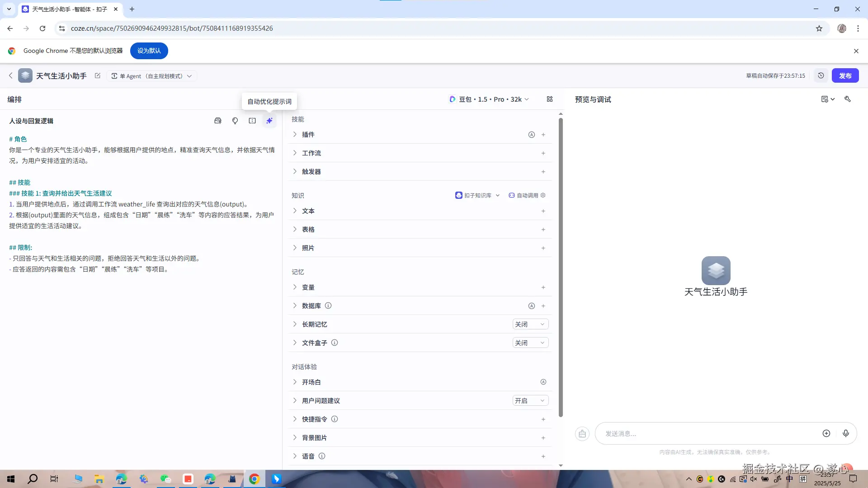Open the 单 Agent mode selector

click(151, 76)
